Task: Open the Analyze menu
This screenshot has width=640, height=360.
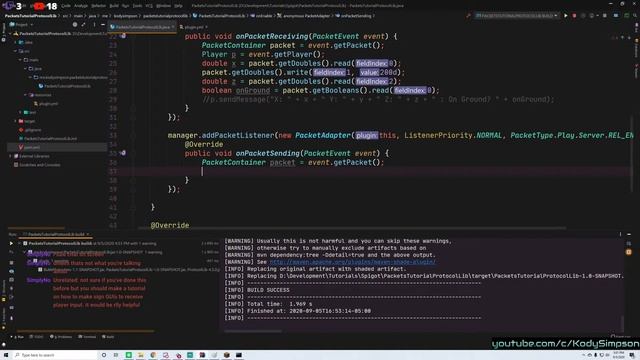Action: tap(81, 6)
